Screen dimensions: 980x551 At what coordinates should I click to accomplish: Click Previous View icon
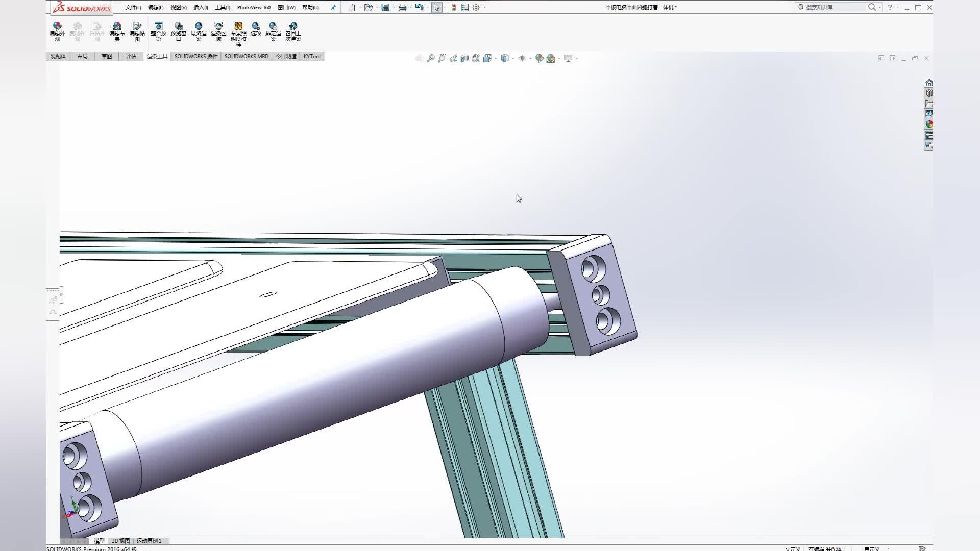click(x=453, y=58)
